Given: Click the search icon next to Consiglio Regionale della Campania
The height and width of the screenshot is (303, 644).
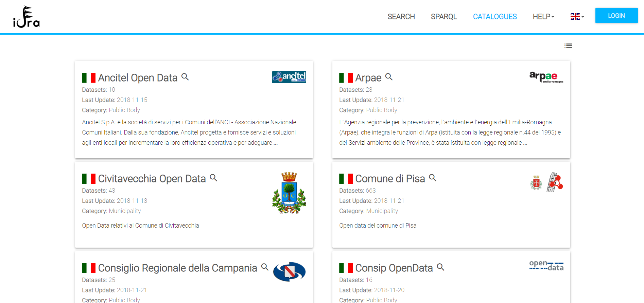Looking at the screenshot, I should [265, 267].
